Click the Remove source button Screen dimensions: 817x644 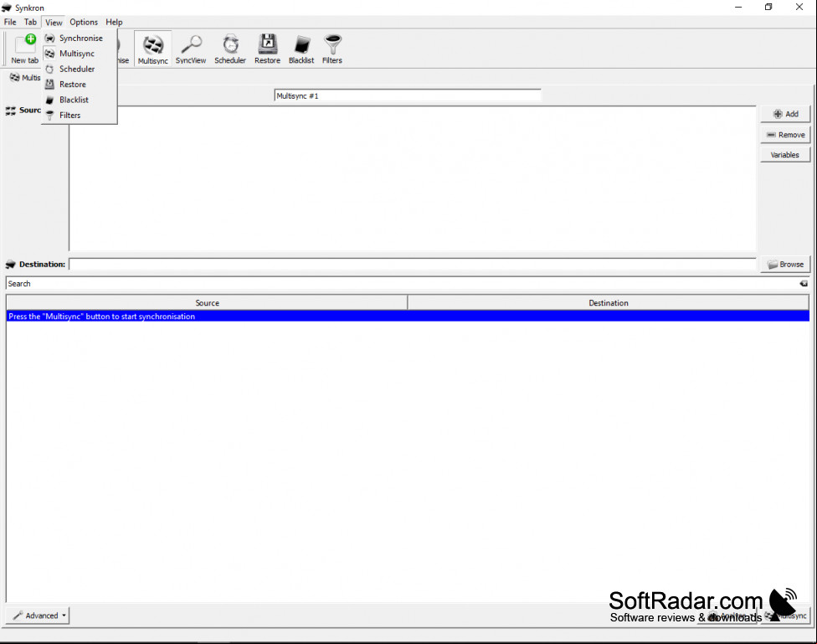click(785, 135)
